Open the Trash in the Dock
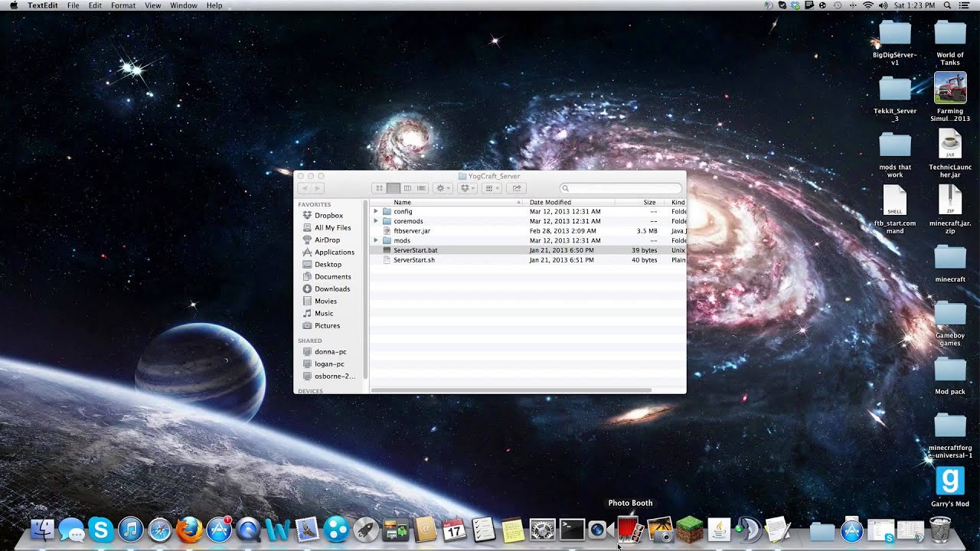 (939, 530)
